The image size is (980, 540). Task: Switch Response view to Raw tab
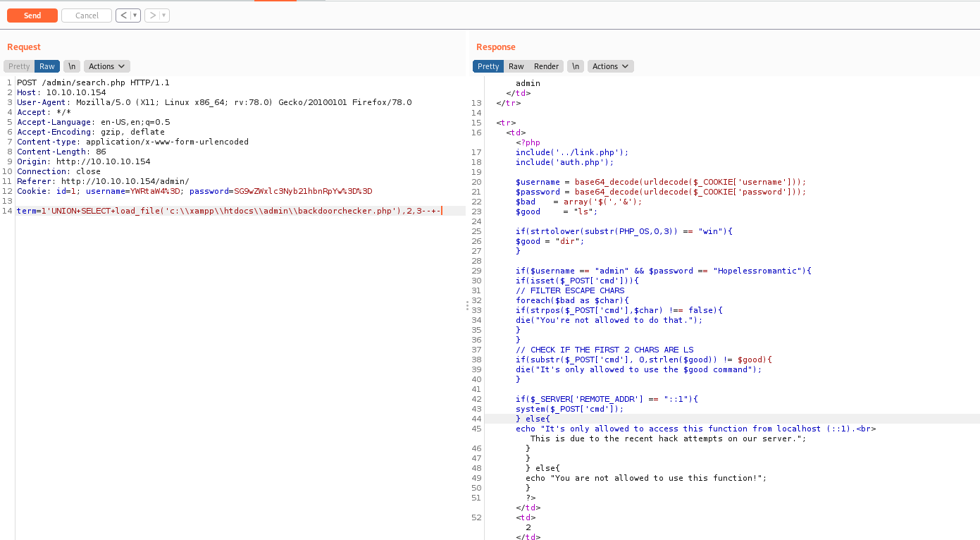click(516, 66)
